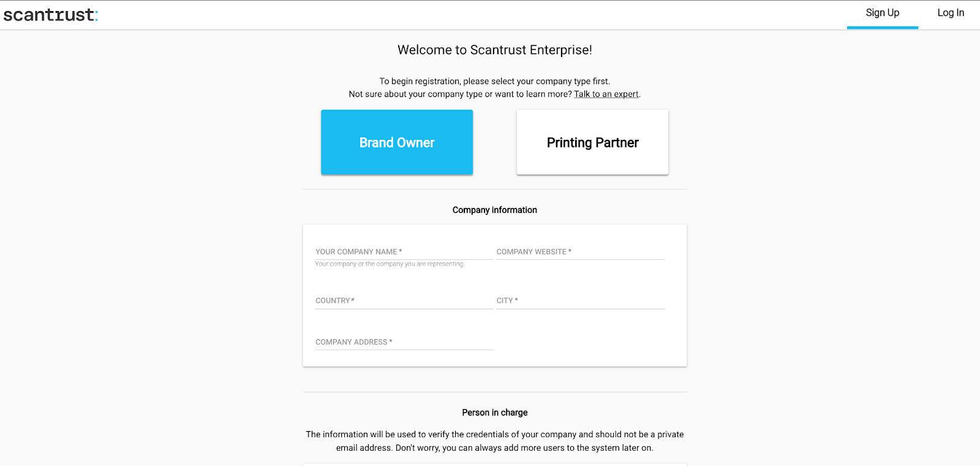The width and height of the screenshot is (980, 466).
Task: Click the blue colon in scantrust logo
Action: pyautogui.click(x=96, y=16)
